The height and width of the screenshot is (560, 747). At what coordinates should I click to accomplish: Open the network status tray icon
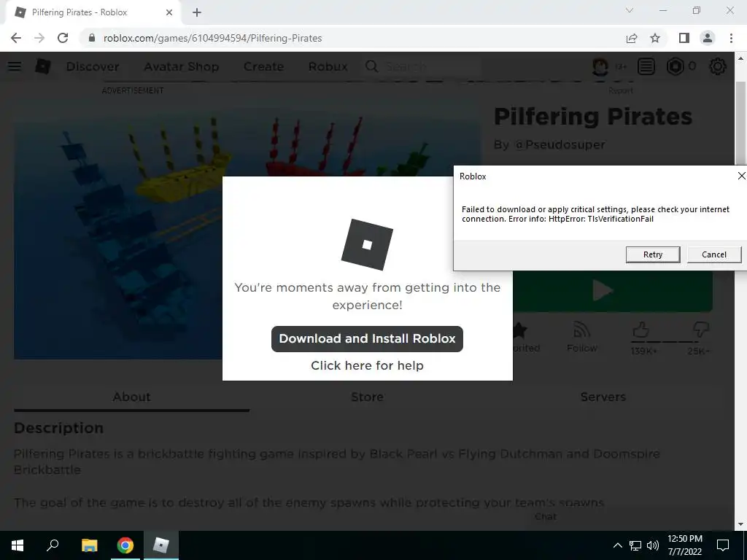pos(635,545)
